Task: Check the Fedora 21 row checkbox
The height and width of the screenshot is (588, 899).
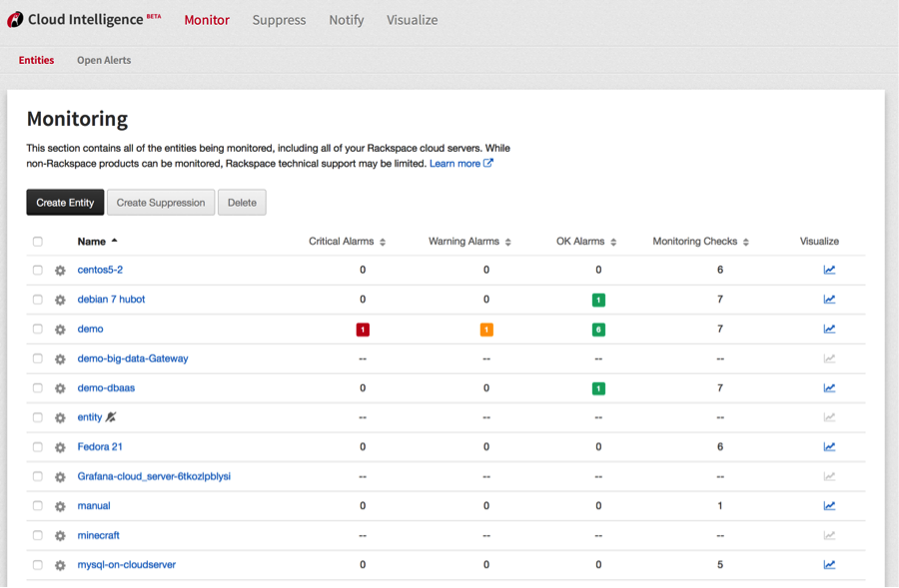Action: pos(38,447)
